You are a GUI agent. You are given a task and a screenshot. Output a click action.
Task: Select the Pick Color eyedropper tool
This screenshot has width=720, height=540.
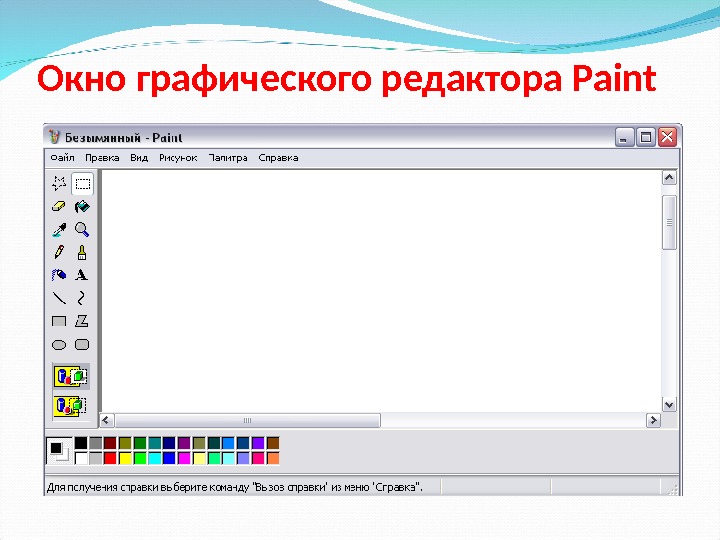point(59,229)
